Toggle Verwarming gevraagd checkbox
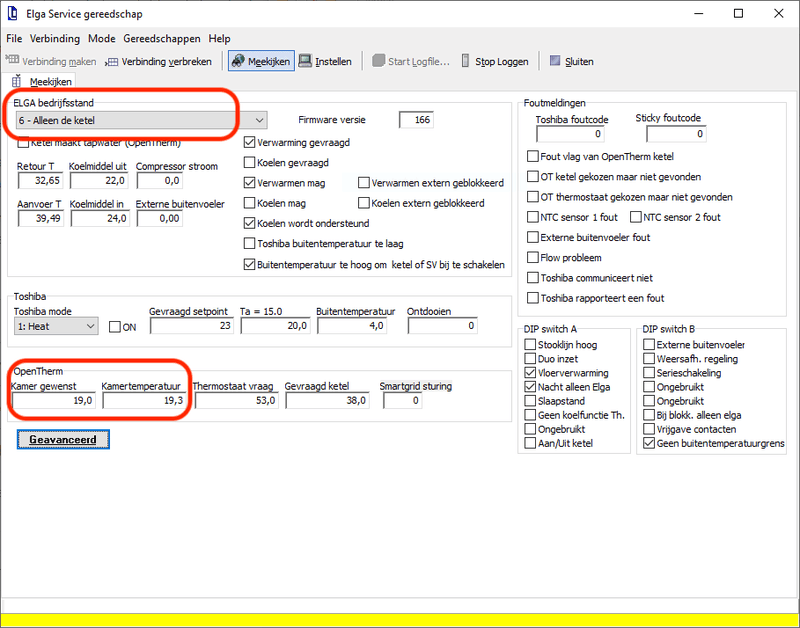This screenshot has height=628, width=800. [x=249, y=142]
